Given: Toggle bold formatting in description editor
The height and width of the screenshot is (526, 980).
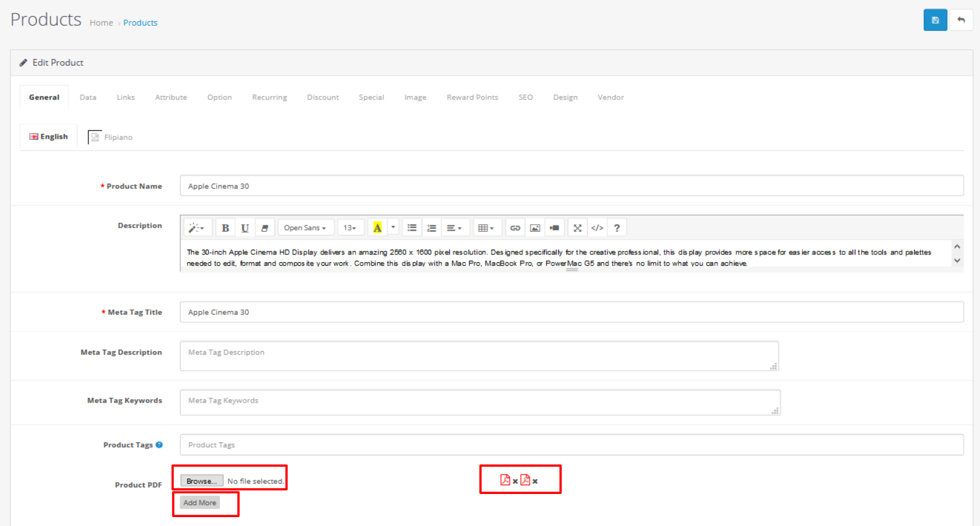Looking at the screenshot, I should 225,228.
